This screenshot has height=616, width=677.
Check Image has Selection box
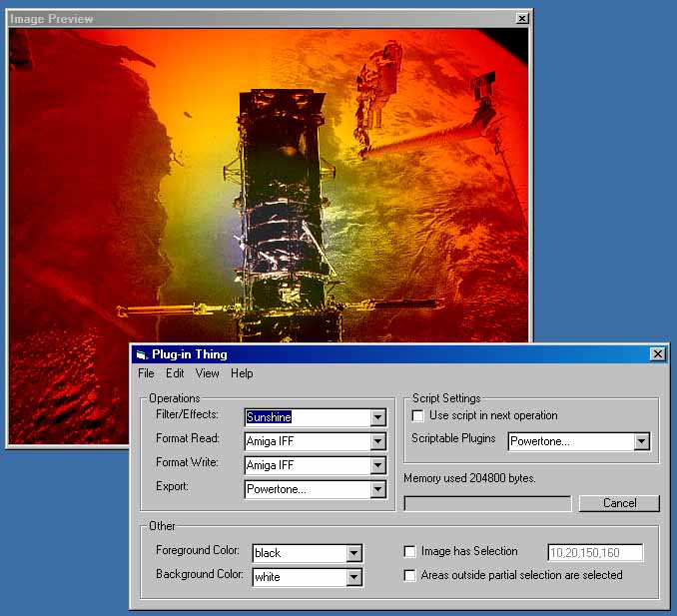coord(409,551)
